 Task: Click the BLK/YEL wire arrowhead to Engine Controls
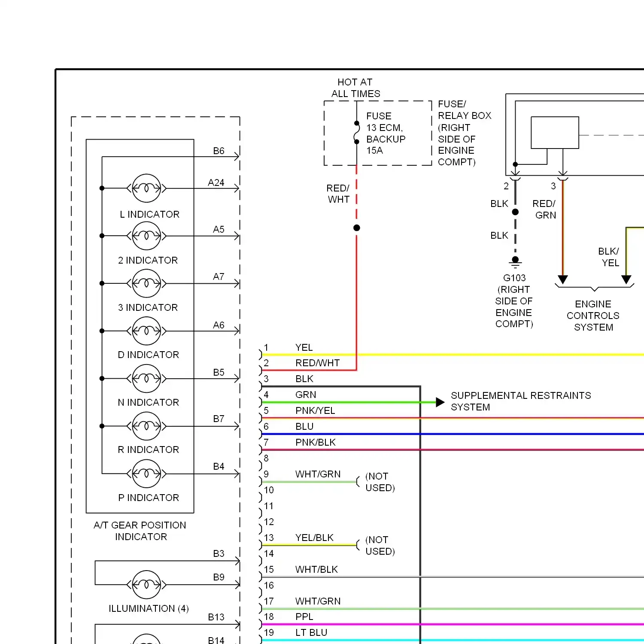click(x=626, y=280)
